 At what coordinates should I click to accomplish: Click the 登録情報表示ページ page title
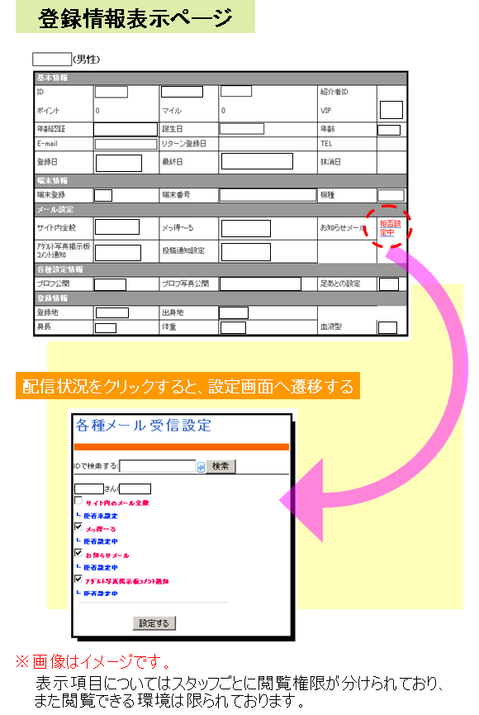click(x=135, y=19)
